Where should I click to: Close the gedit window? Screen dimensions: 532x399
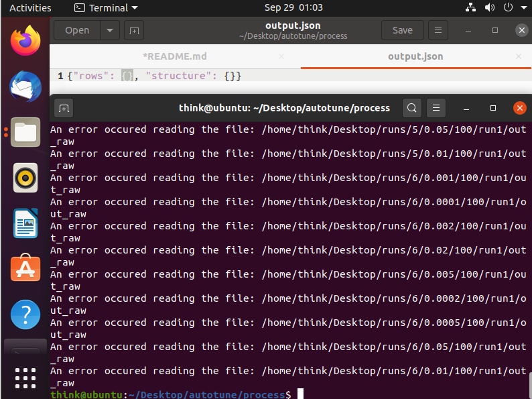(522, 30)
